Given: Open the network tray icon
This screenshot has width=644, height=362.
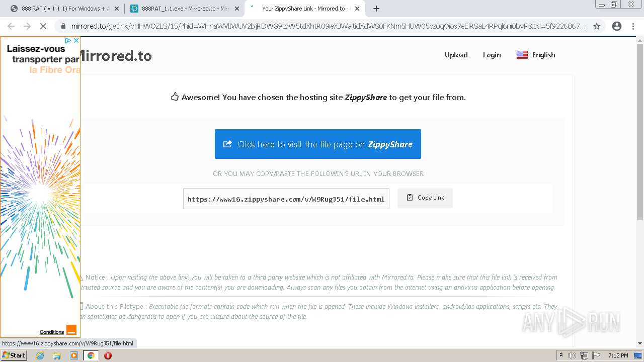Looking at the screenshot, I should 584,355.
